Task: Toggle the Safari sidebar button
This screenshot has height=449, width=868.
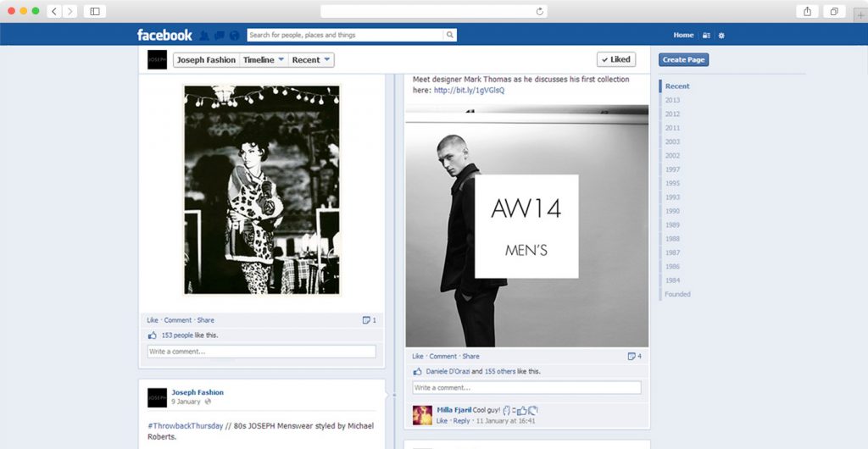Action: pyautogui.click(x=95, y=11)
